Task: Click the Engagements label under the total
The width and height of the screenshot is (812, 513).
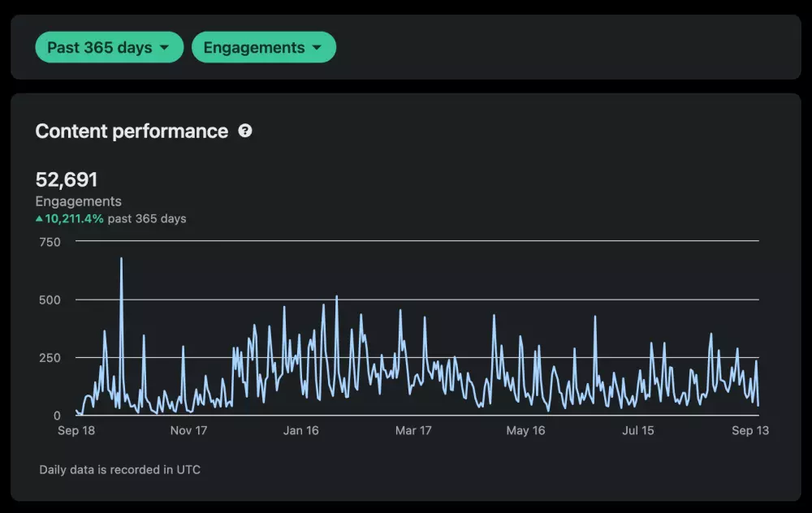Action: [78, 201]
